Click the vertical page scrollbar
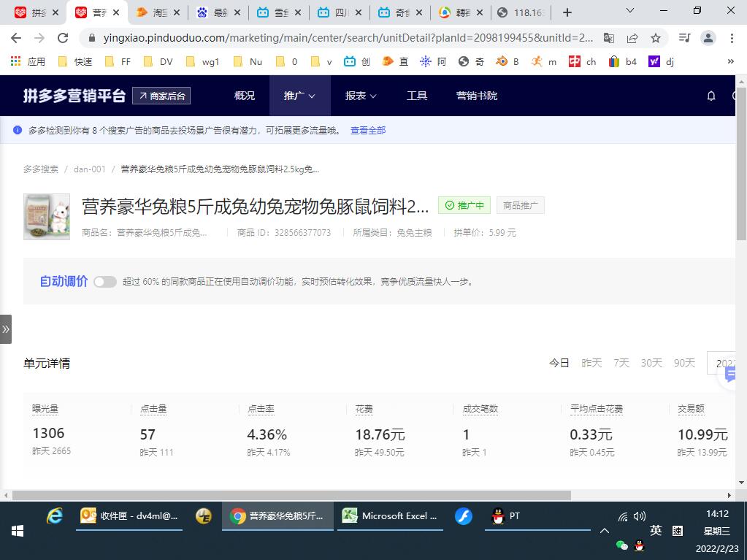The image size is (747, 560). (741, 162)
